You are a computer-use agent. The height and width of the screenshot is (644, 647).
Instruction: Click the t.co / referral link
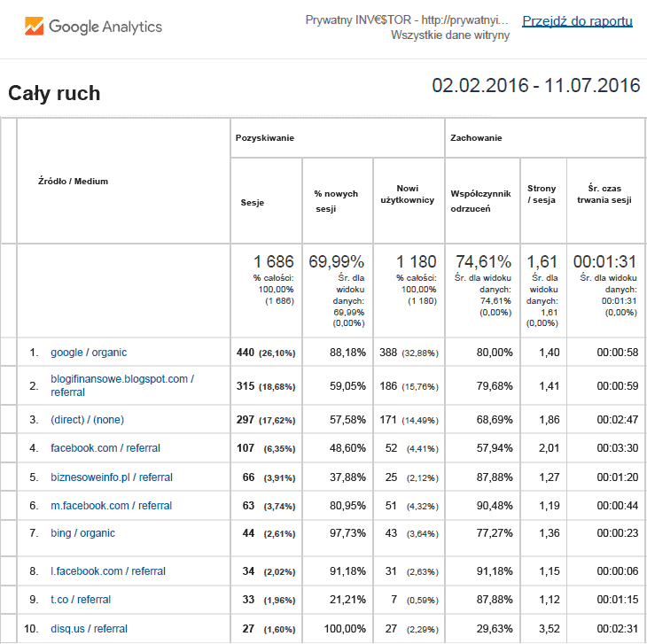[x=81, y=600]
